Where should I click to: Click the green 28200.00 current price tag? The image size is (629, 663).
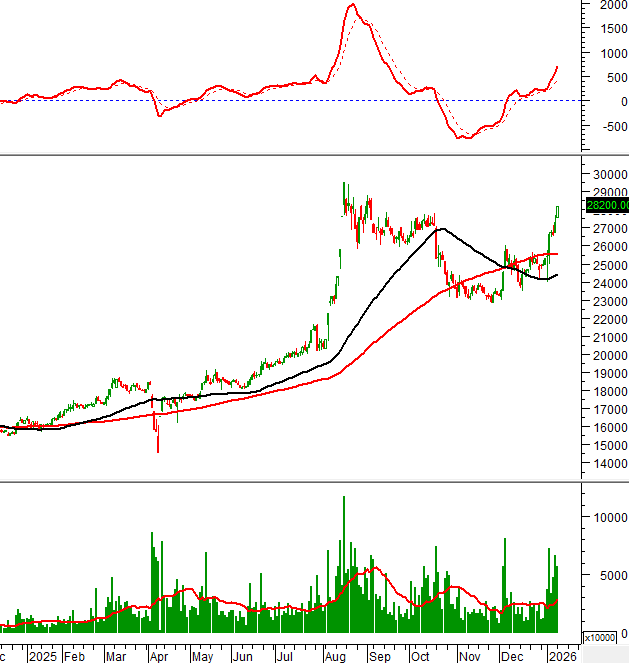607,205
